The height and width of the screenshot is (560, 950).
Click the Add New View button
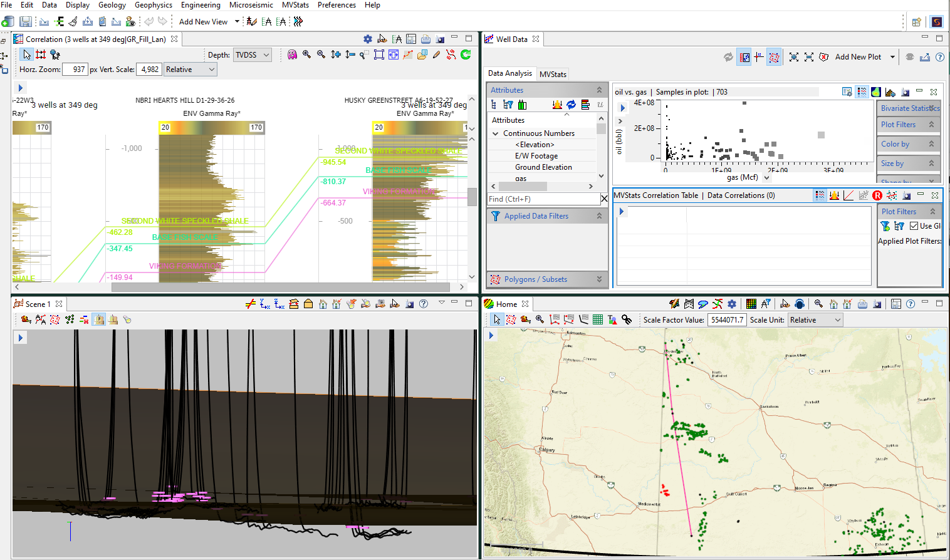[x=203, y=22]
